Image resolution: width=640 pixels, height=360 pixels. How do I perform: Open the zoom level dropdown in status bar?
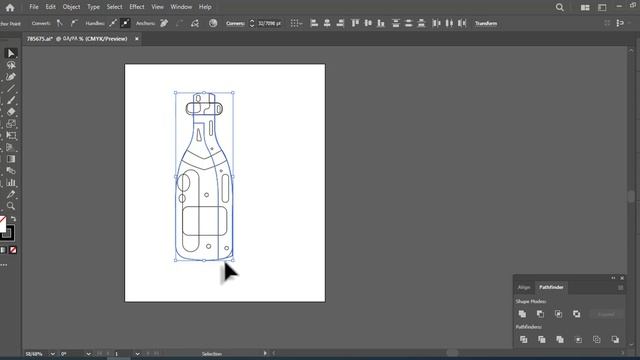pos(52,354)
